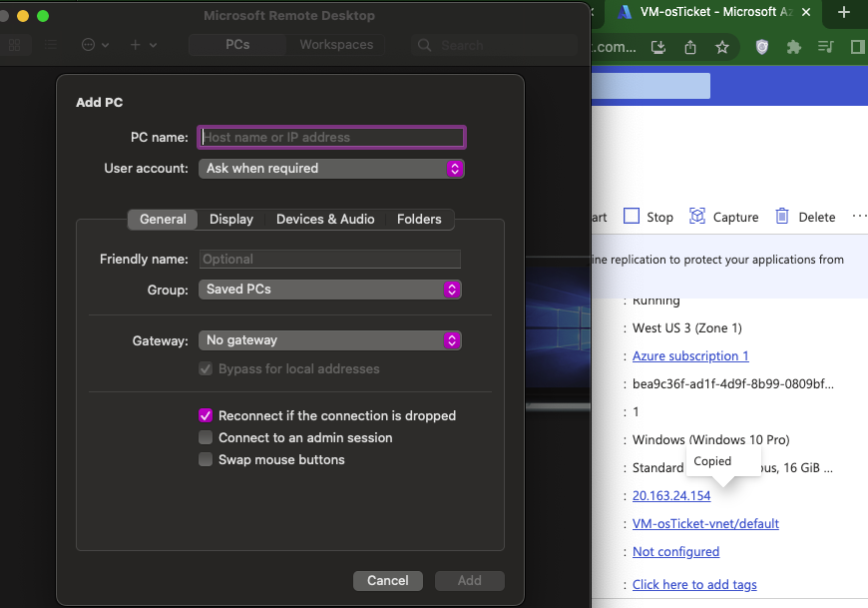Click the Not configured DNS link

pos(675,551)
